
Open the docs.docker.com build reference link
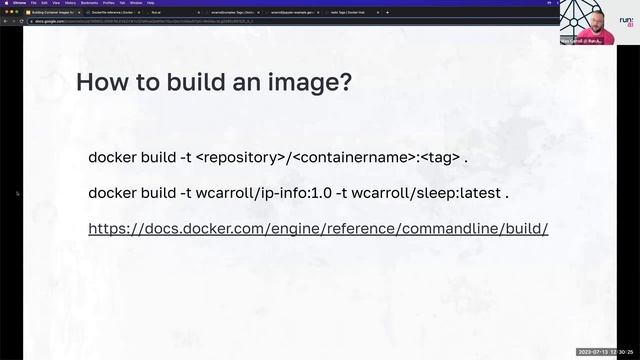point(318,229)
